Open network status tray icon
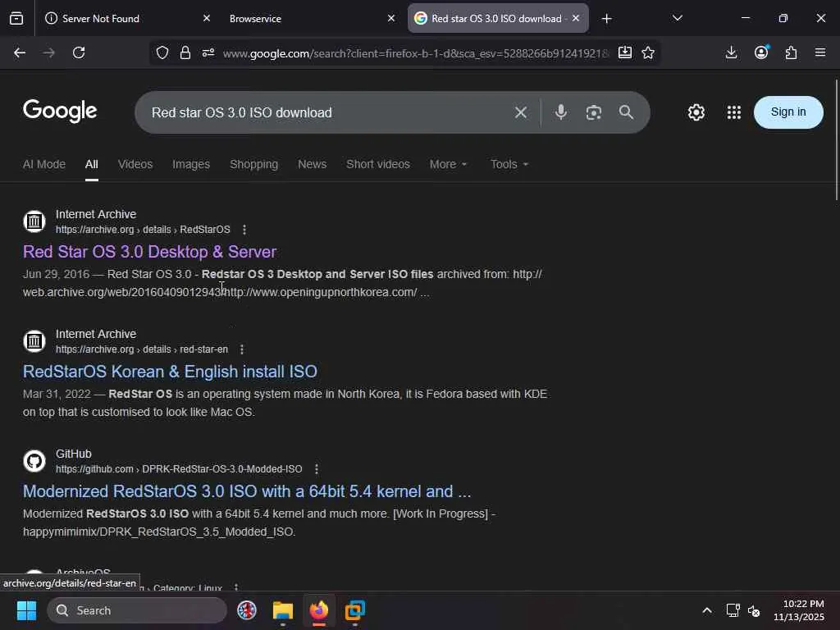The width and height of the screenshot is (840, 630). 733,610
